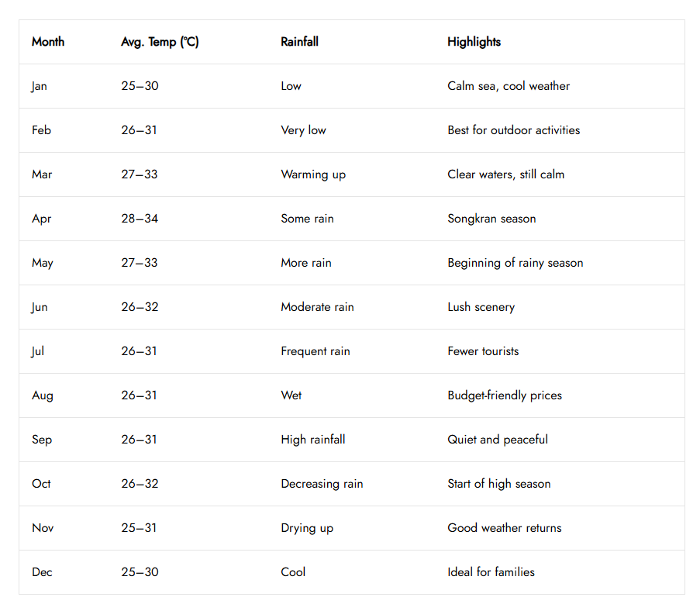Click 'Start of high season' cell
Screen dimensions: 700x611
click(x=499, y=484)
